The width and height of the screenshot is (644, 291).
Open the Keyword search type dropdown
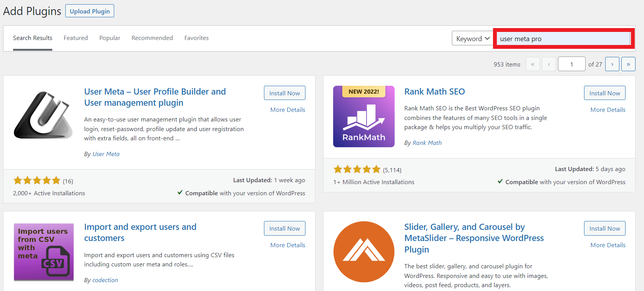coord(472,38)
